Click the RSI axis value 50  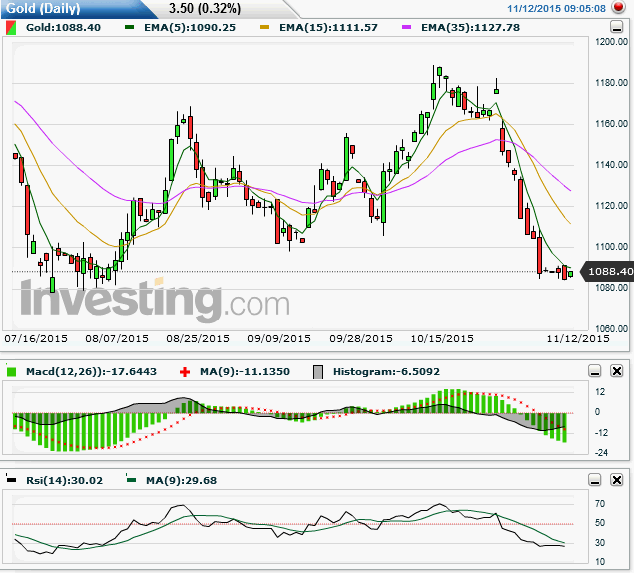(x=600, y=522)
